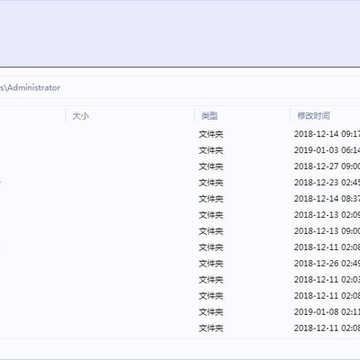This screenshot has height=360, width=360.
Task: Select the date 2018-12-13 02:09 entry
Action: coord(327,215)
